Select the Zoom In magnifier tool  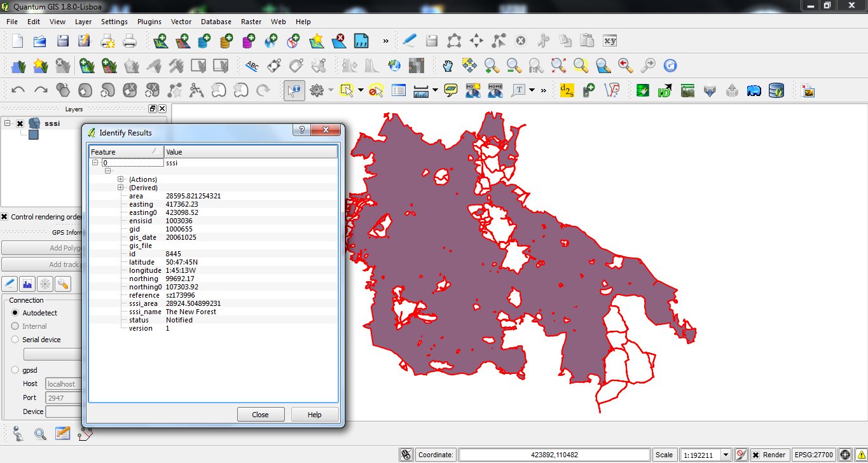(x=491, y=66)
